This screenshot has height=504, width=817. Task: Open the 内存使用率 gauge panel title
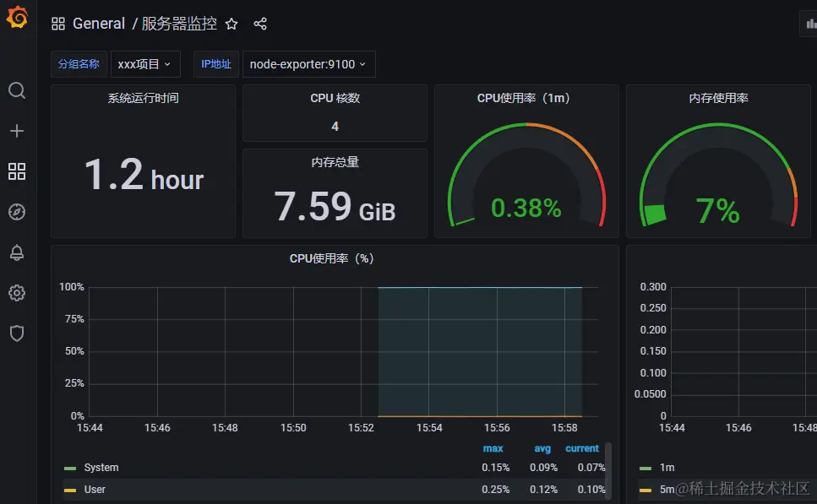(x=718, y=98)
